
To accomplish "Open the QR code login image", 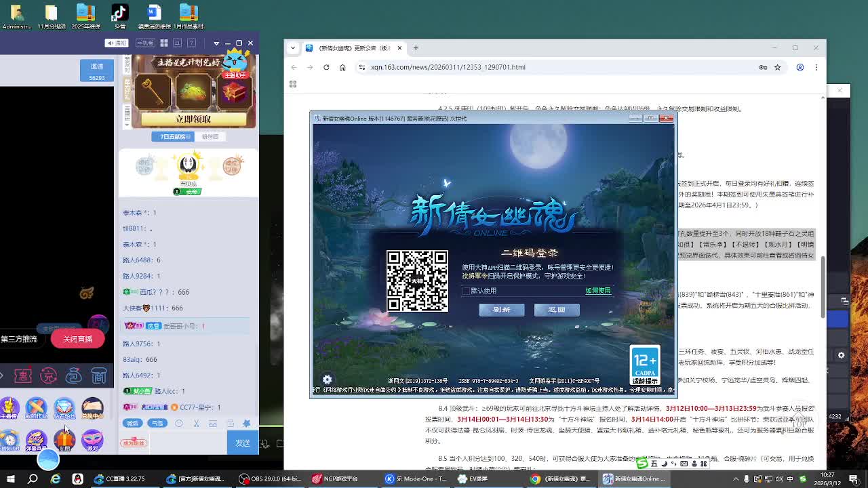I will [x=417, y=281].
